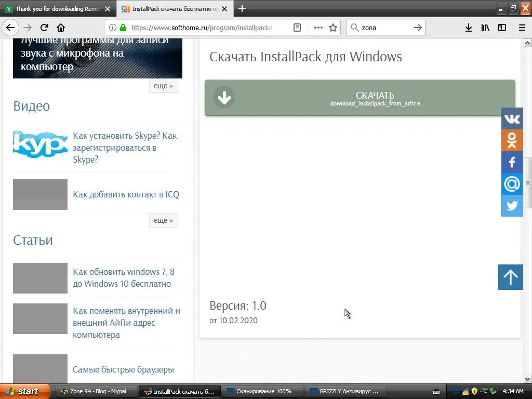
Task: Click the green СКАЧАТЬ download button
Action: (x=360, y=98)
